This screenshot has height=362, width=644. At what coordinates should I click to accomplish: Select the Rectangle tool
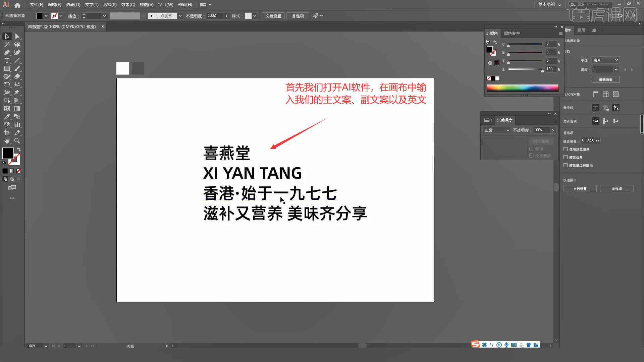(7, 68)
